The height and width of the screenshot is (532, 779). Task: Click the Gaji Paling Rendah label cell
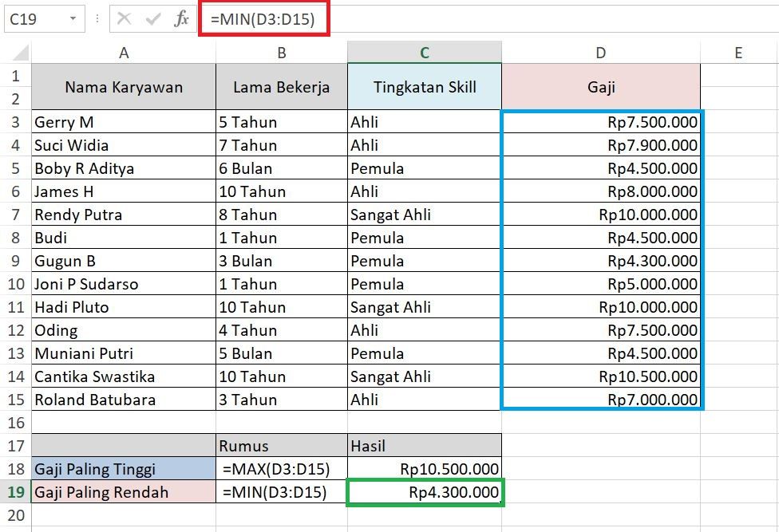(123, 492)
